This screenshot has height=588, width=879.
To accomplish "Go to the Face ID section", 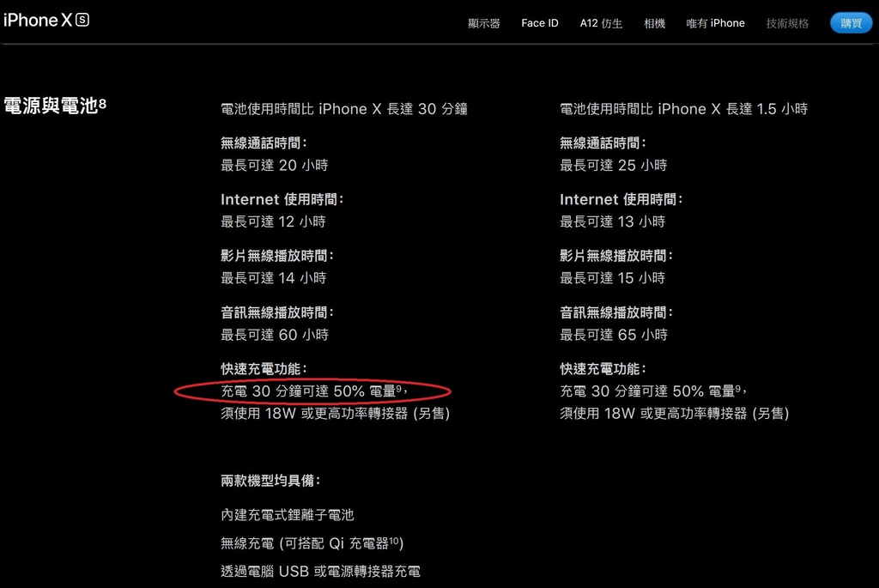I will (x=540, y=23).
